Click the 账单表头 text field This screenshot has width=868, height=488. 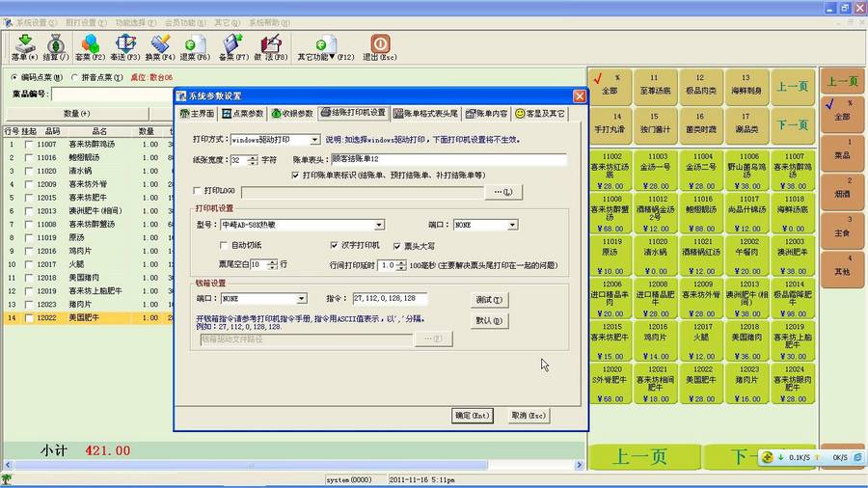[x=448, y=160]
